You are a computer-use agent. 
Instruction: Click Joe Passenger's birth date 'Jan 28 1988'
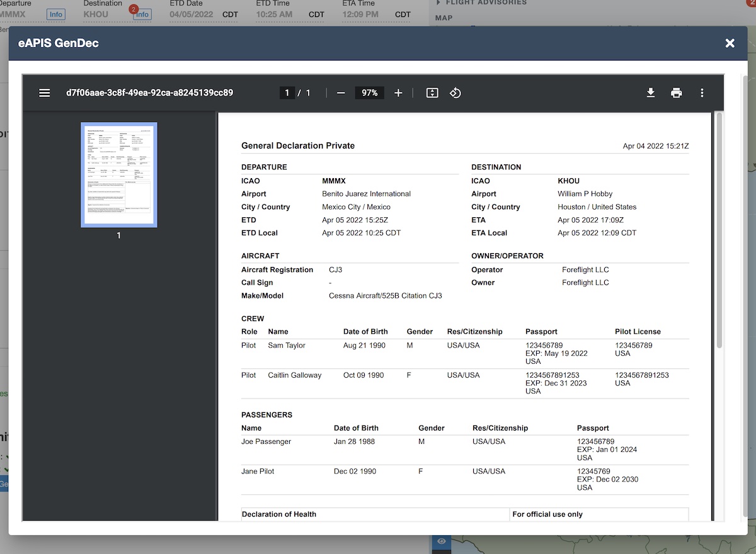(x=354, y=442)
